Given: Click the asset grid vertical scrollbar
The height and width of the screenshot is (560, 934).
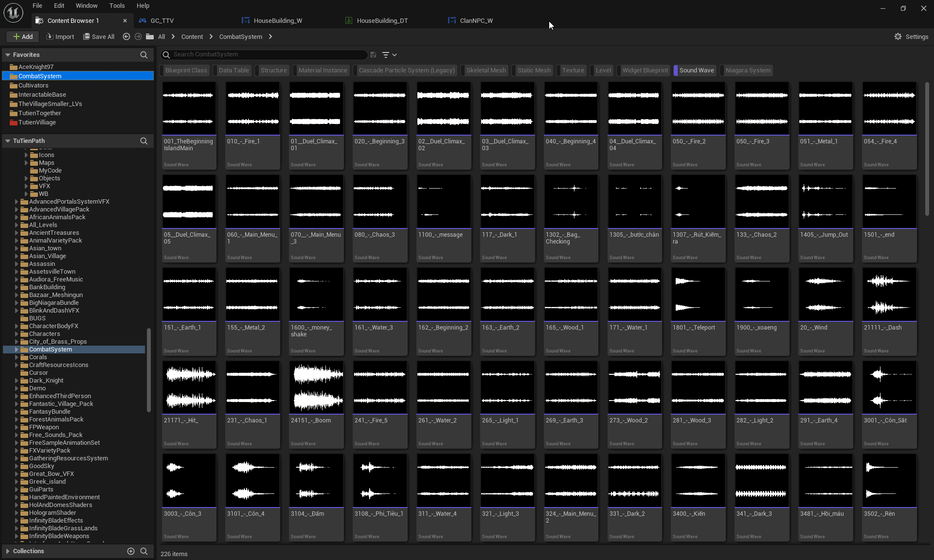Looking at the screenshot, I should (x=927, y=148).
